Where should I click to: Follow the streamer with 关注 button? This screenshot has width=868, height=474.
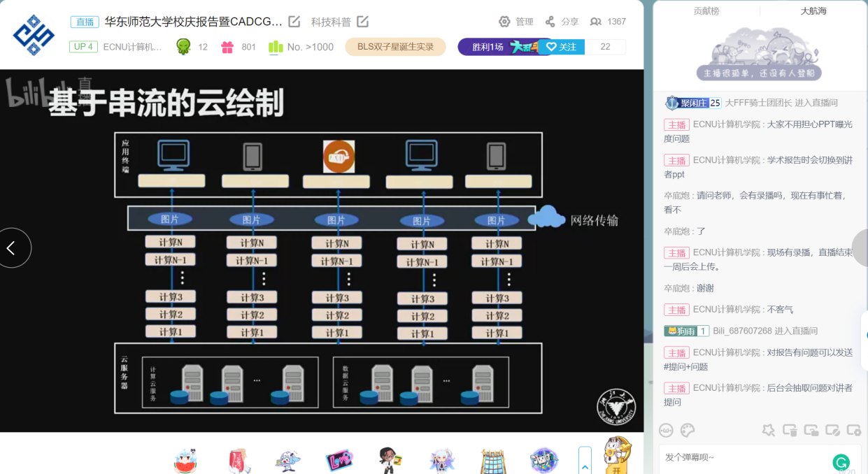point(562,47)
